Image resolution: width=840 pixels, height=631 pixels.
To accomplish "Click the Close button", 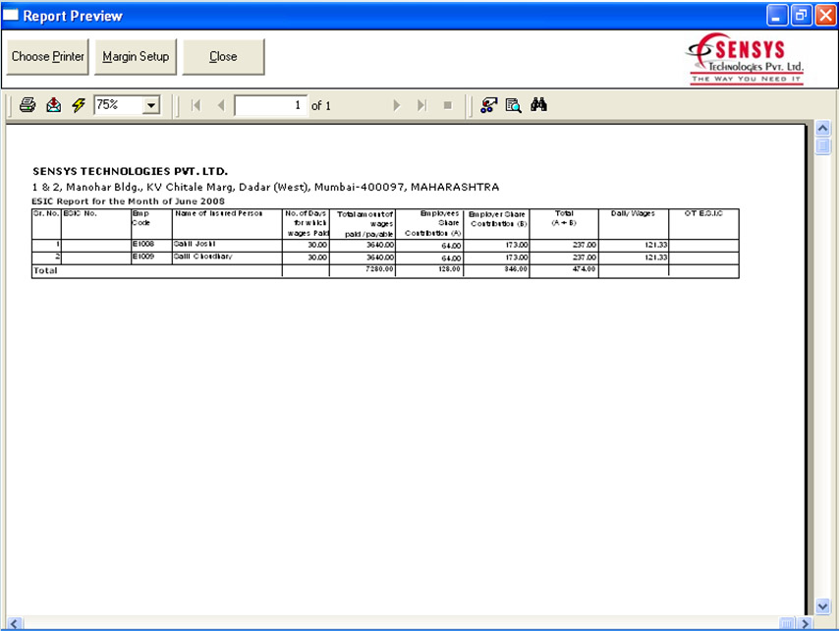I will coord(223,57).
